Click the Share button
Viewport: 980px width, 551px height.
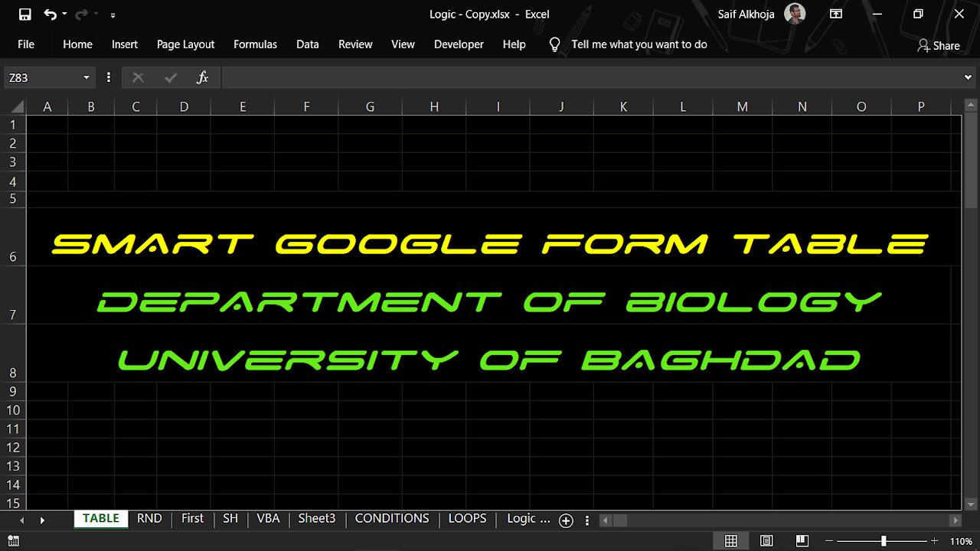(938, 45)
